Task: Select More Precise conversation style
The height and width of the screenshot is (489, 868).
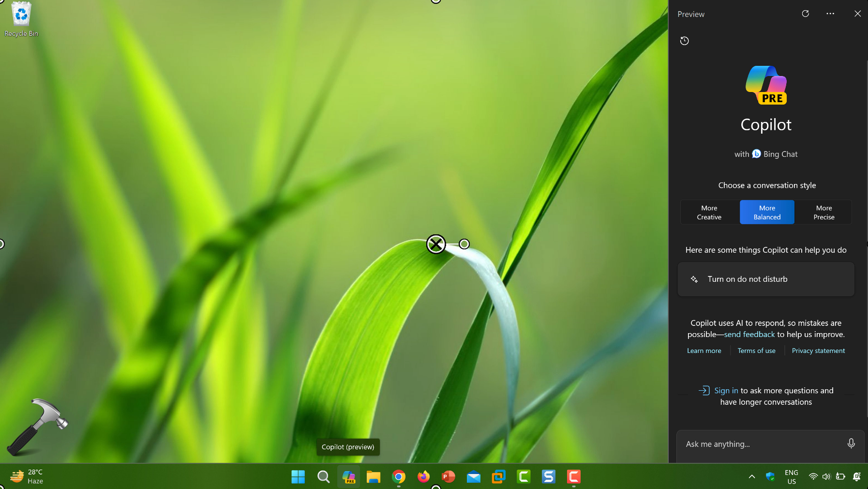Action: click(823, 213)
